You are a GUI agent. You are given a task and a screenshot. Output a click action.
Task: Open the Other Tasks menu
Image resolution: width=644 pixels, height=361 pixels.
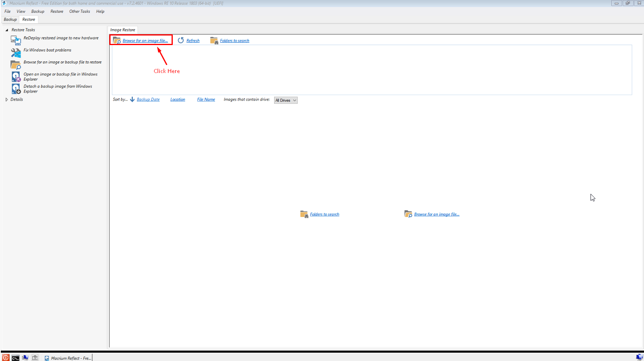click(x=80, y=11)
